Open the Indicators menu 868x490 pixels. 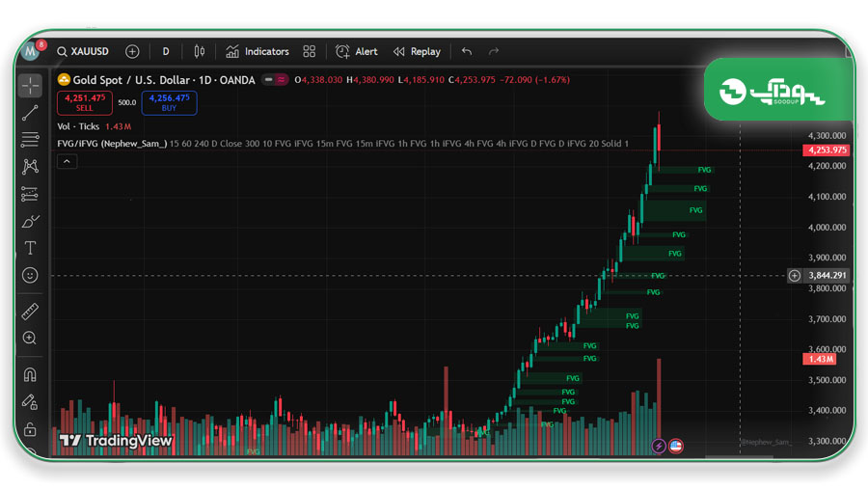click(258, 51)
